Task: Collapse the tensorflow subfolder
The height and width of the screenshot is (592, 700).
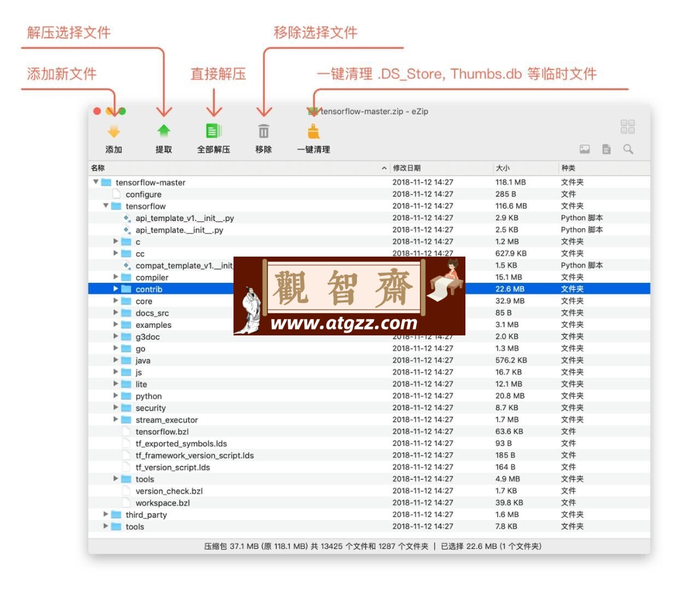Action: point(106,206)
